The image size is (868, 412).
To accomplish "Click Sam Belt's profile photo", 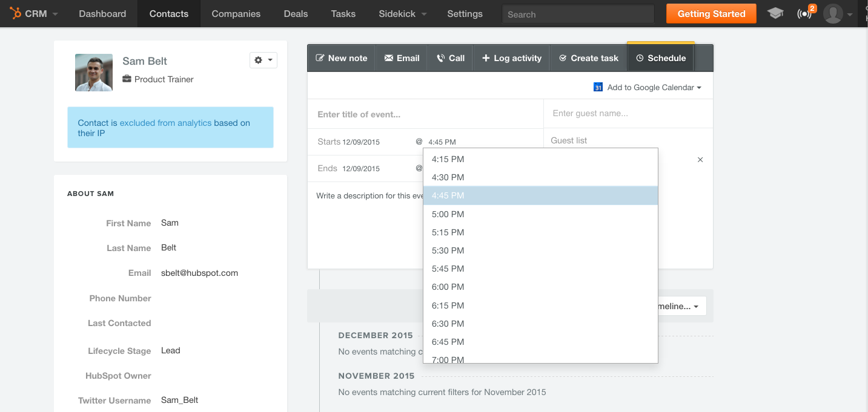I will click(94, 73).
